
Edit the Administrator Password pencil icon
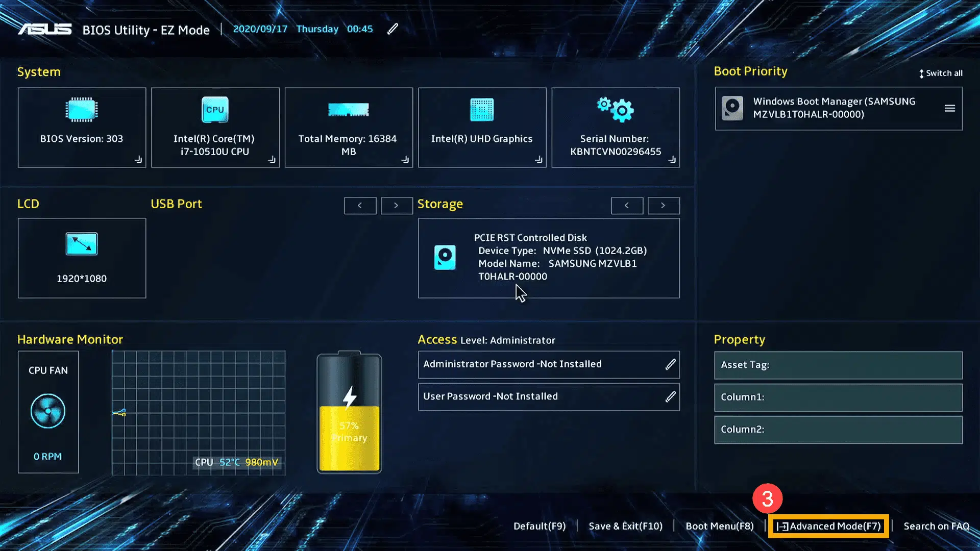[x=670, y=364]
